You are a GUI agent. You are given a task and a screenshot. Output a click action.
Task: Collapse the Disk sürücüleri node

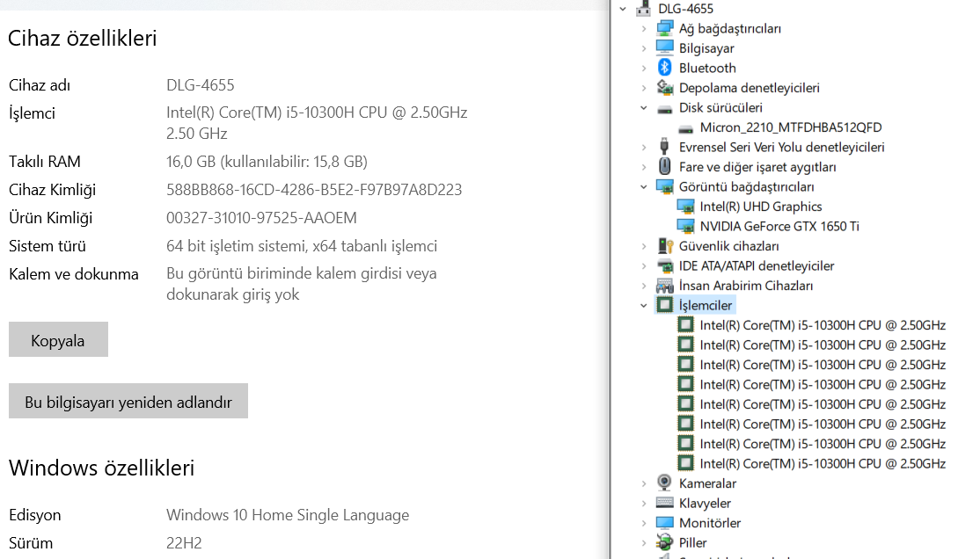click(645, 107)
